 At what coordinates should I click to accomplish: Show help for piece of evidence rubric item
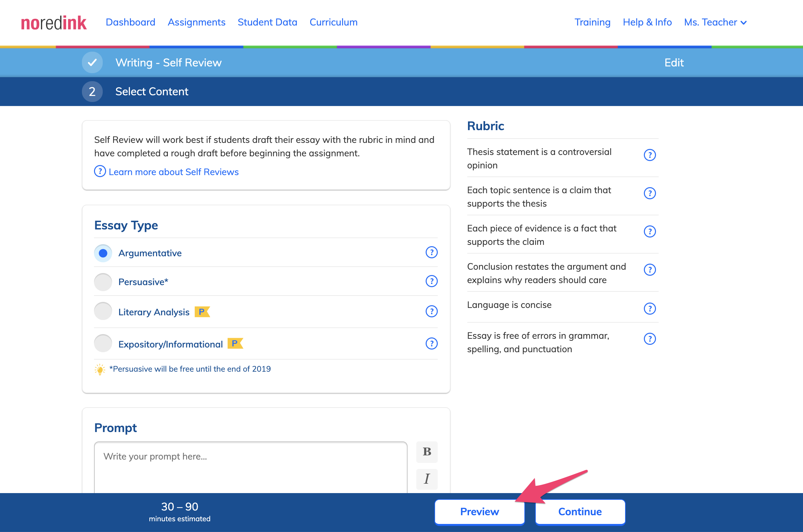(650, 232)
